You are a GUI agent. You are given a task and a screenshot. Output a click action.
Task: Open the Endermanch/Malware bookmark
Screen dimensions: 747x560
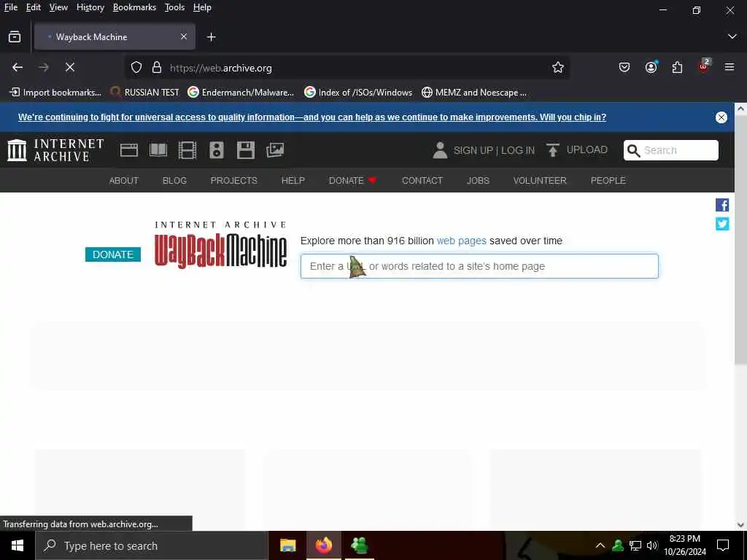coord(241,93)
